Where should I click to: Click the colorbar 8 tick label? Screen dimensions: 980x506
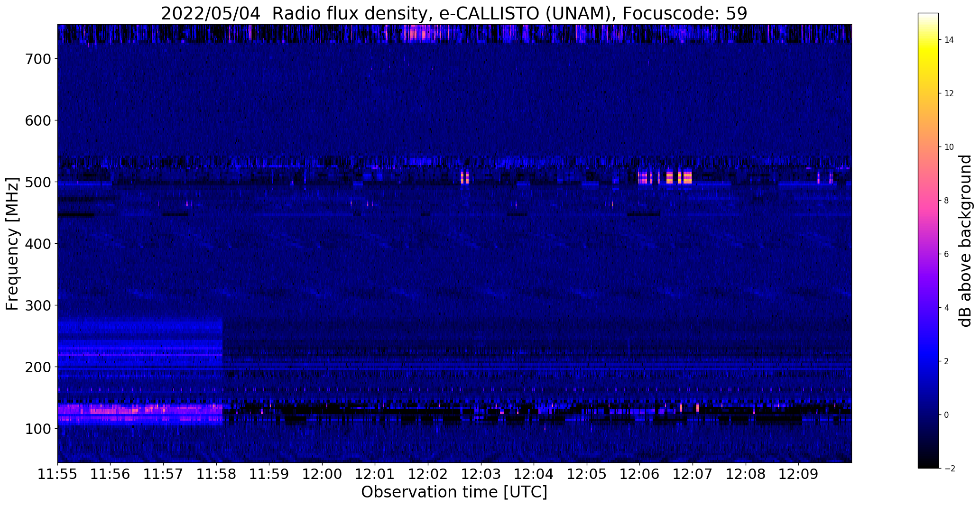point(947,201)
